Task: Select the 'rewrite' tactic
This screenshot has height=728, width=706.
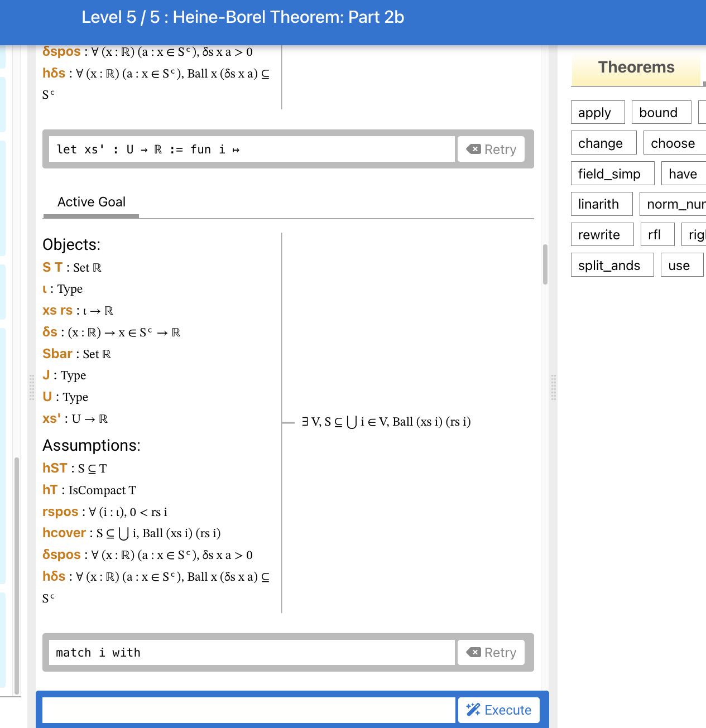Action: coord(602,234)
